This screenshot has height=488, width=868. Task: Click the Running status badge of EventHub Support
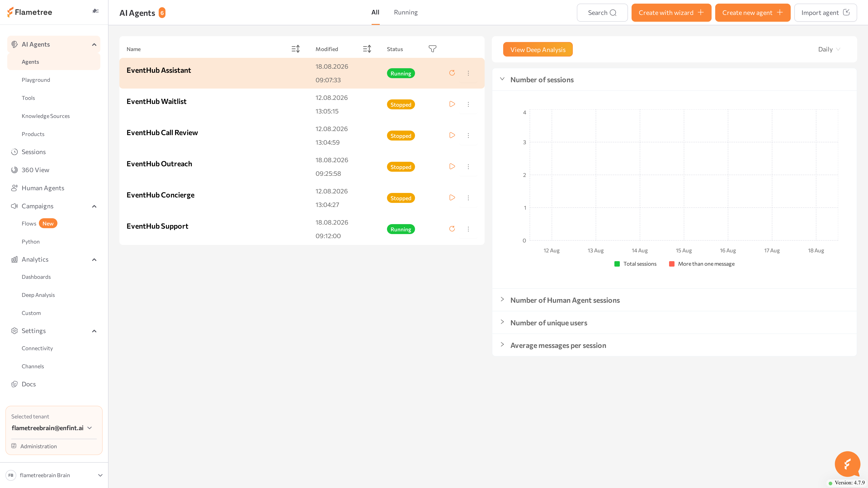coord(401,229)
